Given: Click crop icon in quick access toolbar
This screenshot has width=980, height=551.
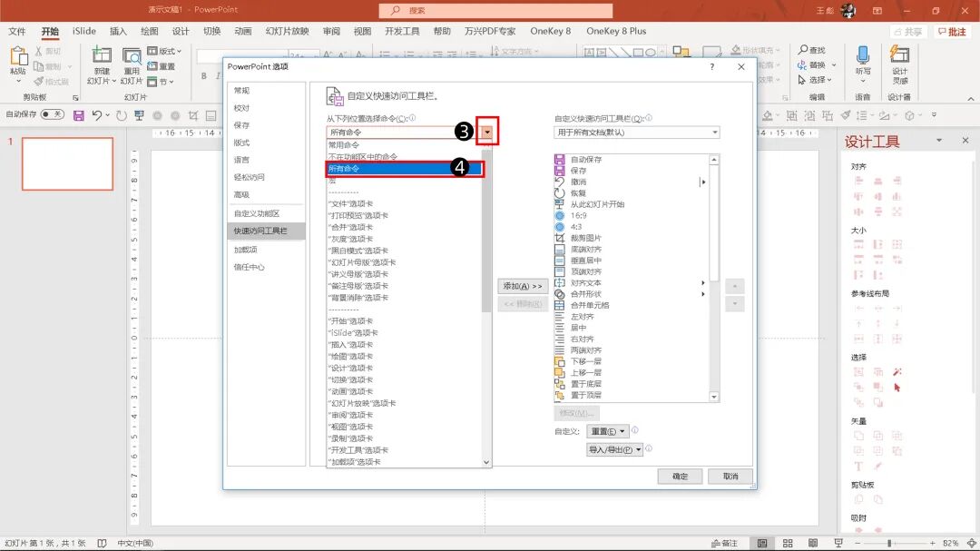Looking at the screenshot, I should [x=193, y=115].
